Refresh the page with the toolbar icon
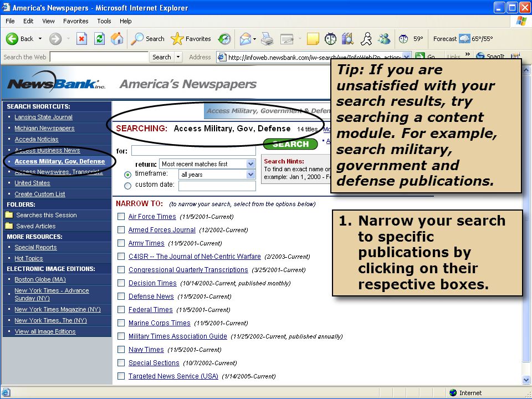The height and width of the screenshot is (399, 532). 99,39
